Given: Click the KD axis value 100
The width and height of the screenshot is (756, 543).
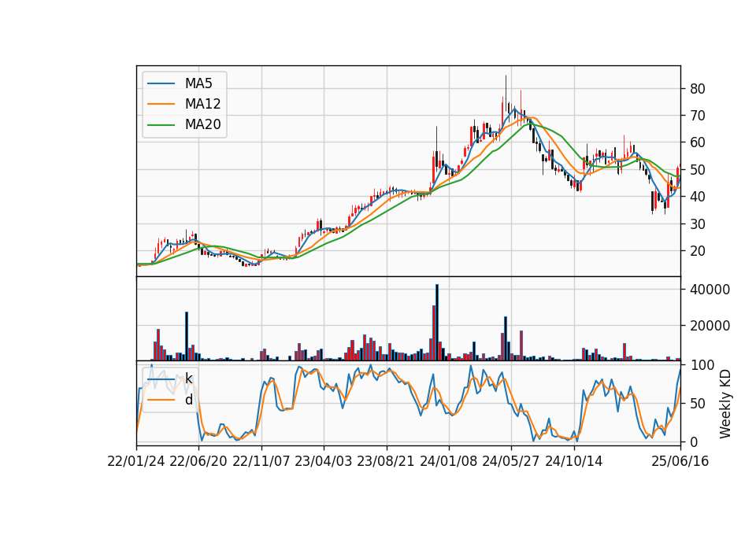Looking at the screenshot, I should 702,365.
